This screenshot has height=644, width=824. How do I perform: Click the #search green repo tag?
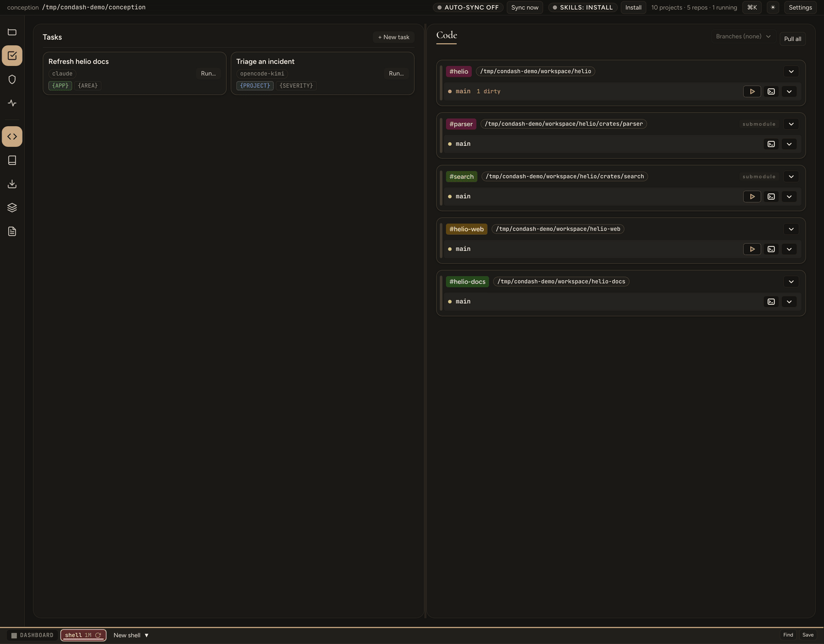click(x=461, y=176)
